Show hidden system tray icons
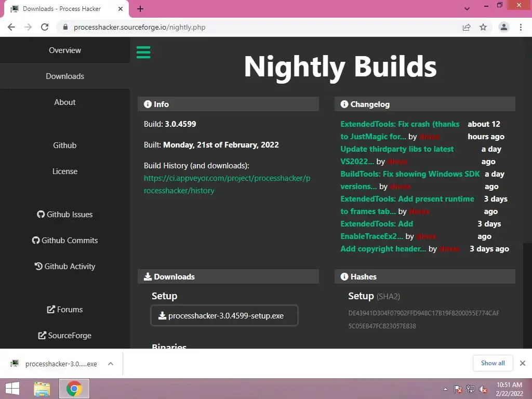The width and height of the screenshot is (532, 399). point(445,389)
